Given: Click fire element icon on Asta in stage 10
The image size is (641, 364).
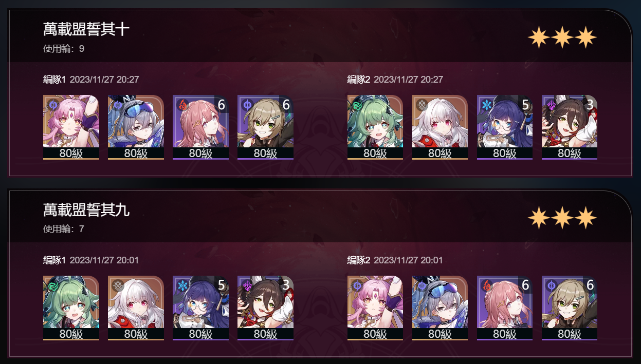Looking at the screenshot, I should click(182, 105).
